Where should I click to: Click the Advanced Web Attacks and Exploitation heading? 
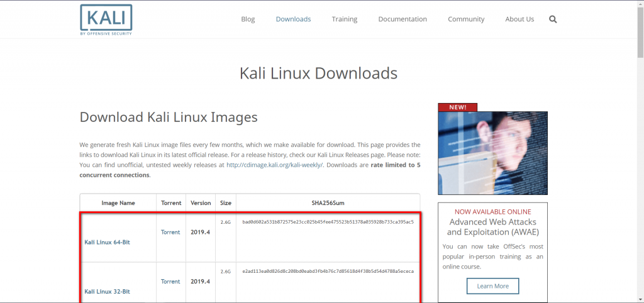493,227
